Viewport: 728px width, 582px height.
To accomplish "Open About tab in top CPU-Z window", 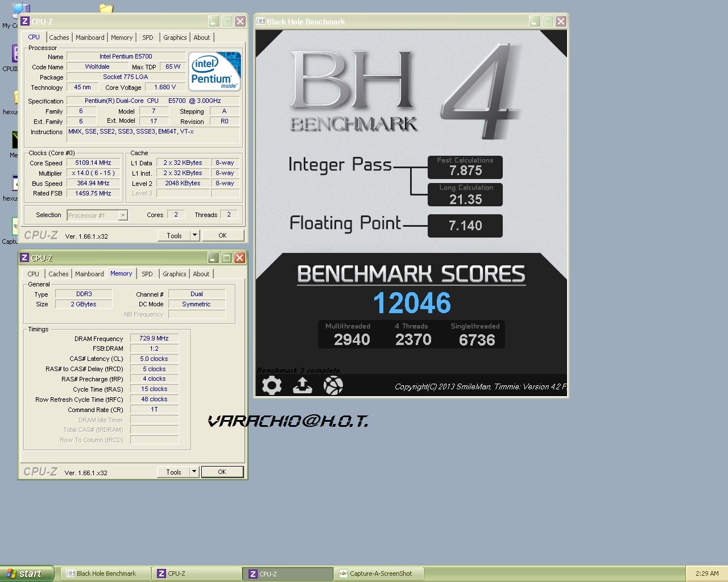I will [202, 38].
